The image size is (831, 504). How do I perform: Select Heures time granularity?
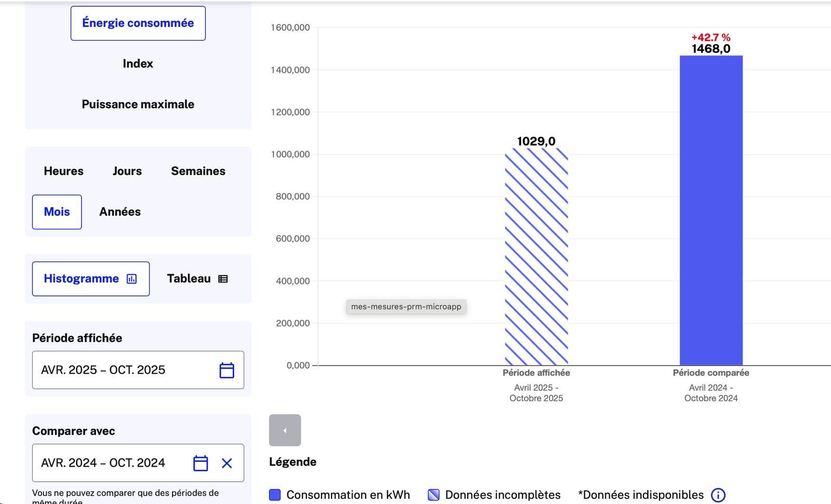[63, 171]
